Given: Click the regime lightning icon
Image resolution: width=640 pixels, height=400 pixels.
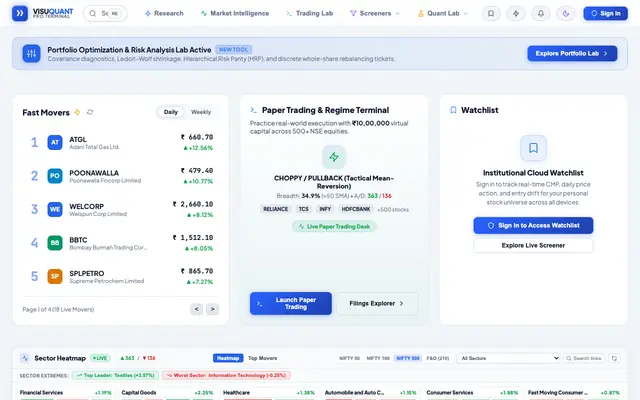Looking at the screenshot, I should (334, 157).
